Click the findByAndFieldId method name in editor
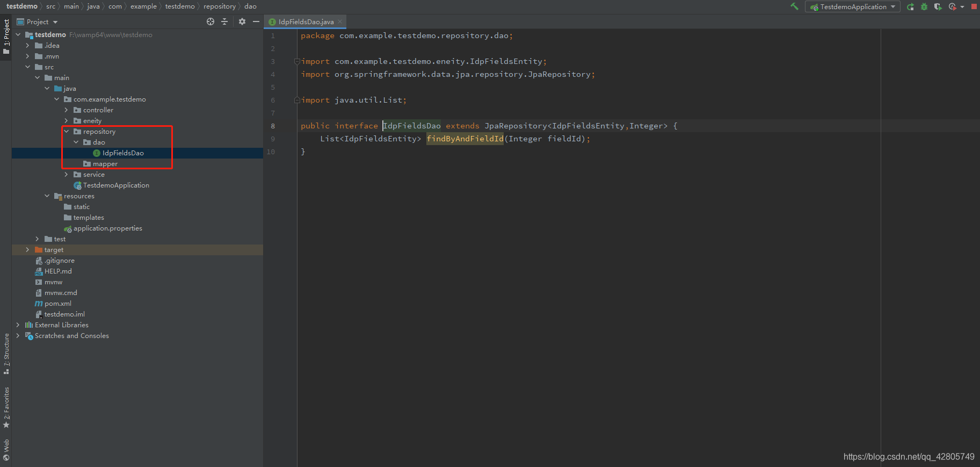Screen dimensions: 980x467 point(465,139)
